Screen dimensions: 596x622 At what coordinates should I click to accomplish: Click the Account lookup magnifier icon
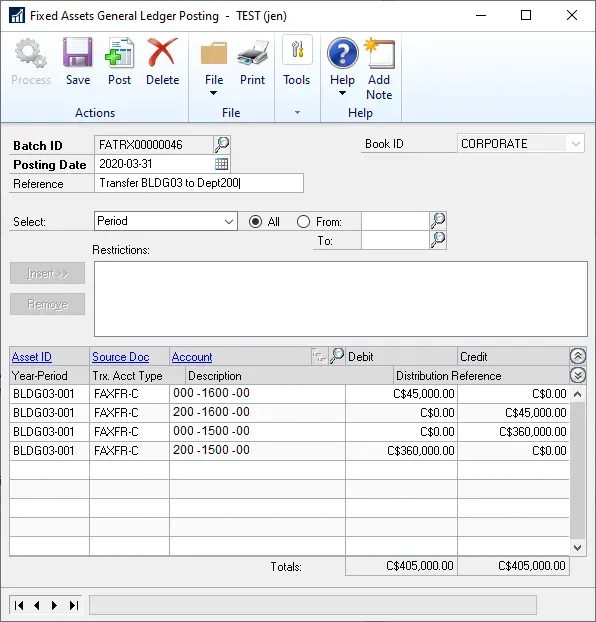tap(337, 355)
